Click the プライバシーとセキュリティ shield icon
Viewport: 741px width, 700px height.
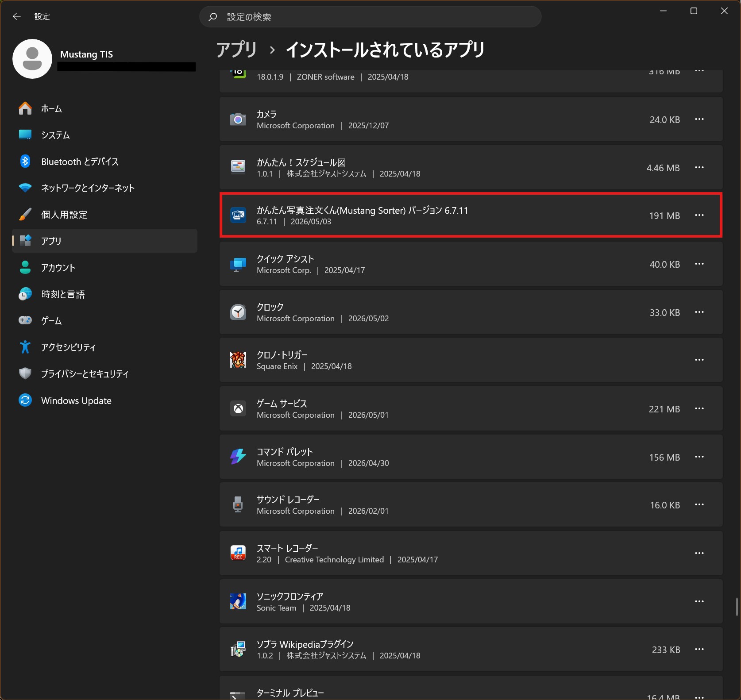[x=25, y=373]
